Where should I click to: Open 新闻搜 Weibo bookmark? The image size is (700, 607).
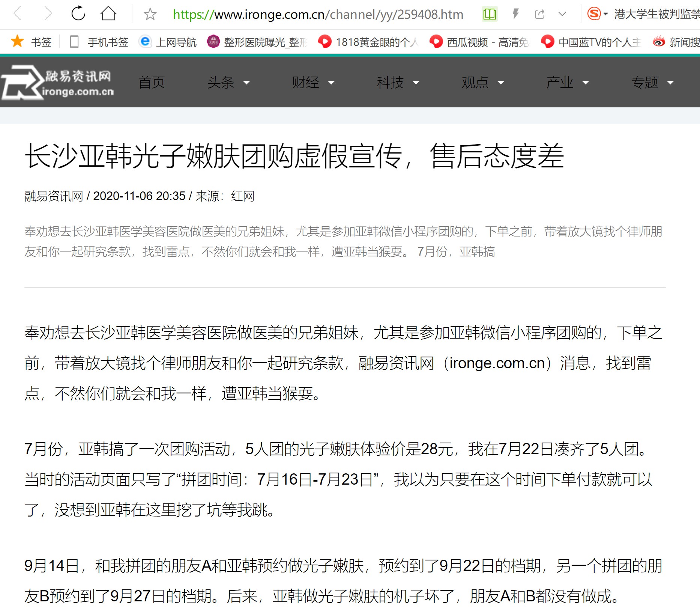(x=676, y=42)
